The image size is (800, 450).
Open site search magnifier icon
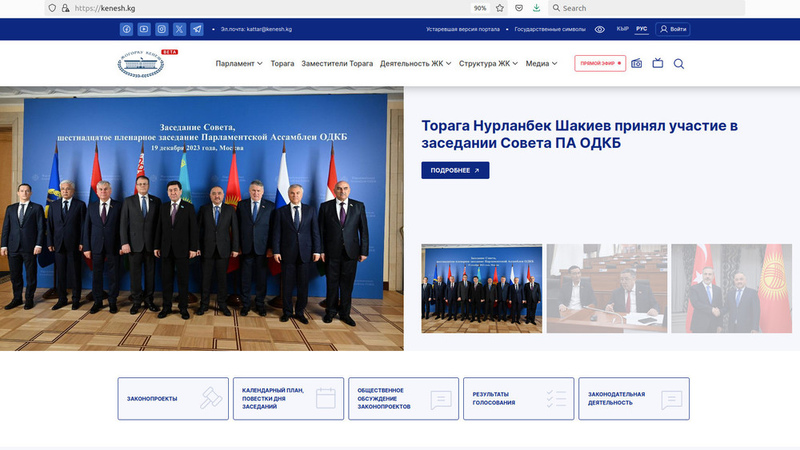679,64
